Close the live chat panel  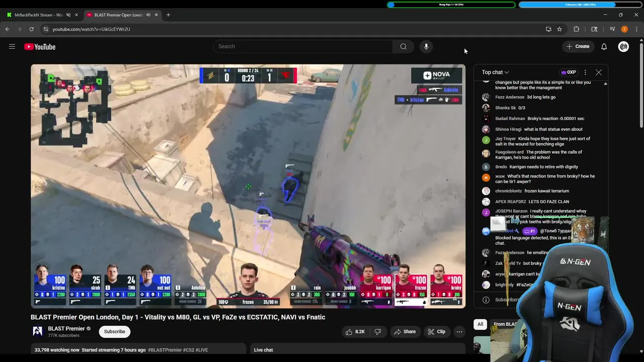coord(599,72)
